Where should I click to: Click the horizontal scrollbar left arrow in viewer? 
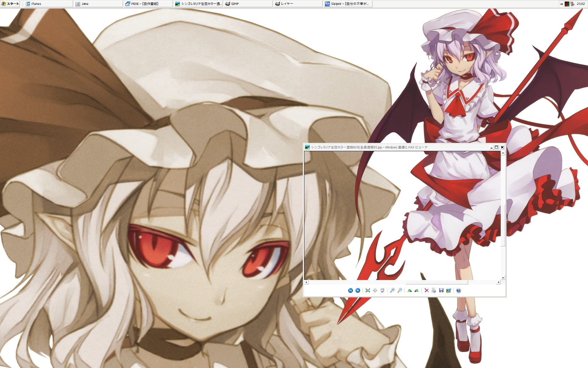tap(306, 282)
